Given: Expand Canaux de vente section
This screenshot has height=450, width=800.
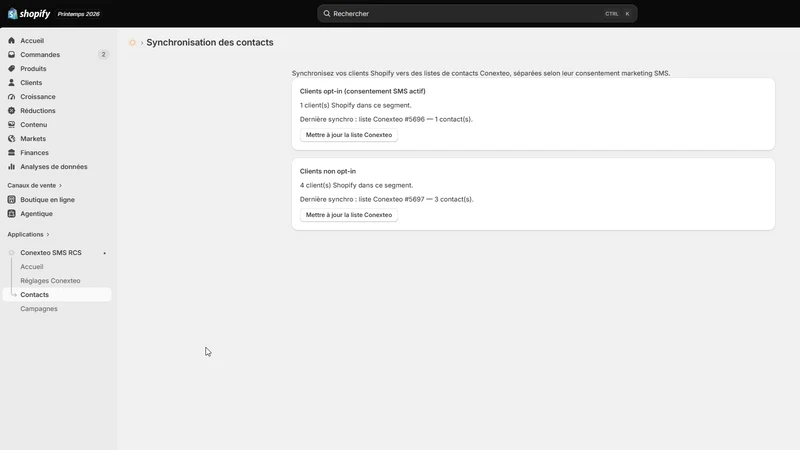Looking at the screenshot, I should coord(35,185).
